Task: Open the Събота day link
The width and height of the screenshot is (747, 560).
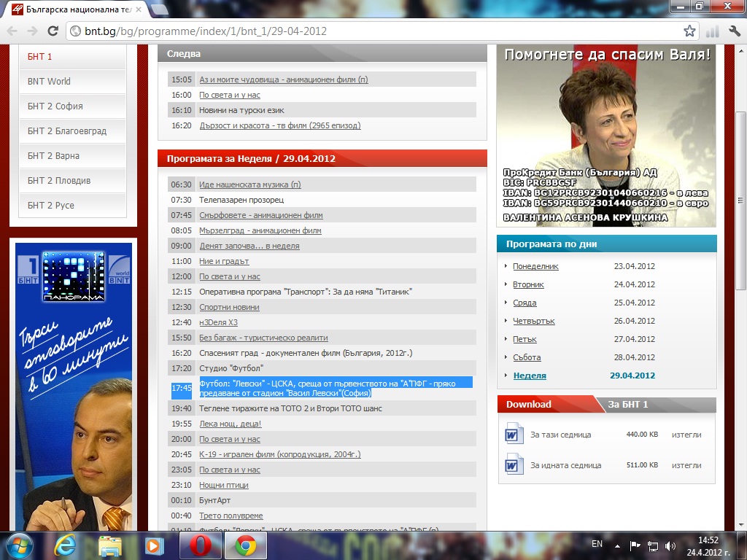Action: coord(527,357)
